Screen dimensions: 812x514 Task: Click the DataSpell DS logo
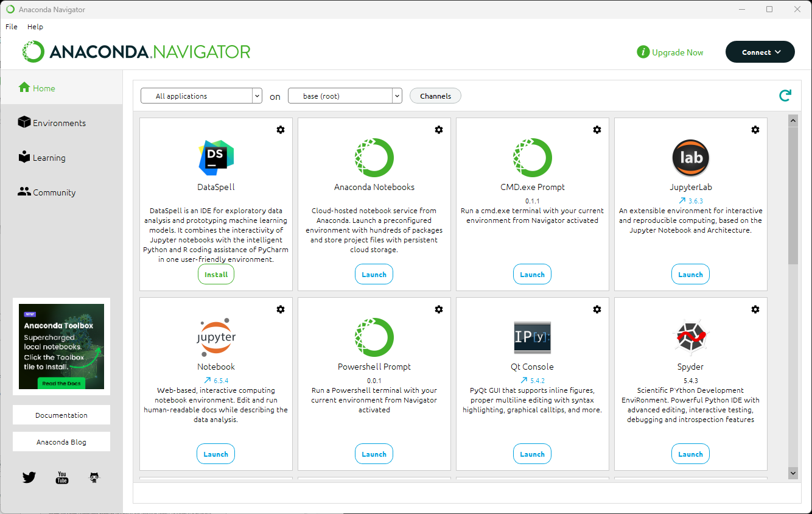pyautogui.click(x=216, y=158)
